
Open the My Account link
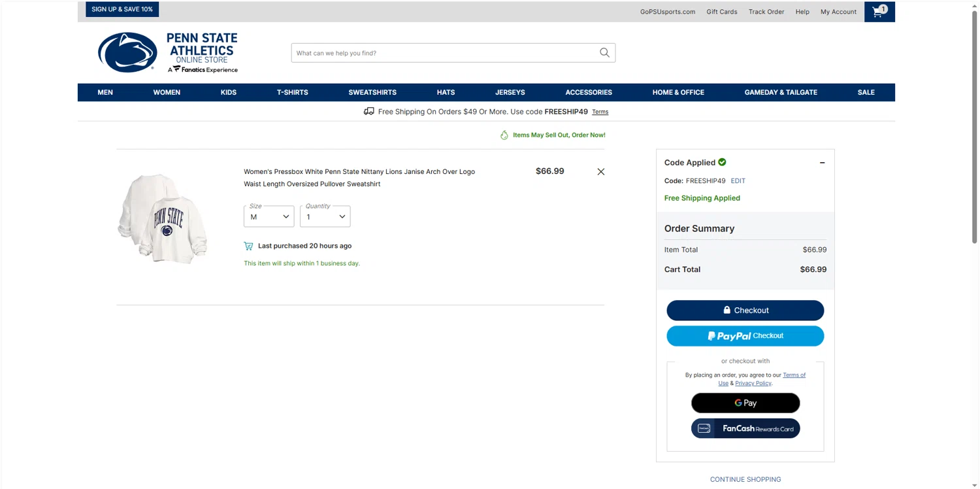click(x=838, y=12)
